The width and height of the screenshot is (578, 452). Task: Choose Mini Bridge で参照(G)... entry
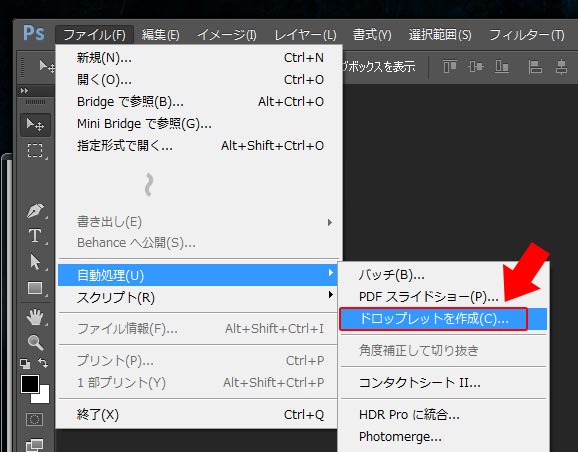(199, 124)
